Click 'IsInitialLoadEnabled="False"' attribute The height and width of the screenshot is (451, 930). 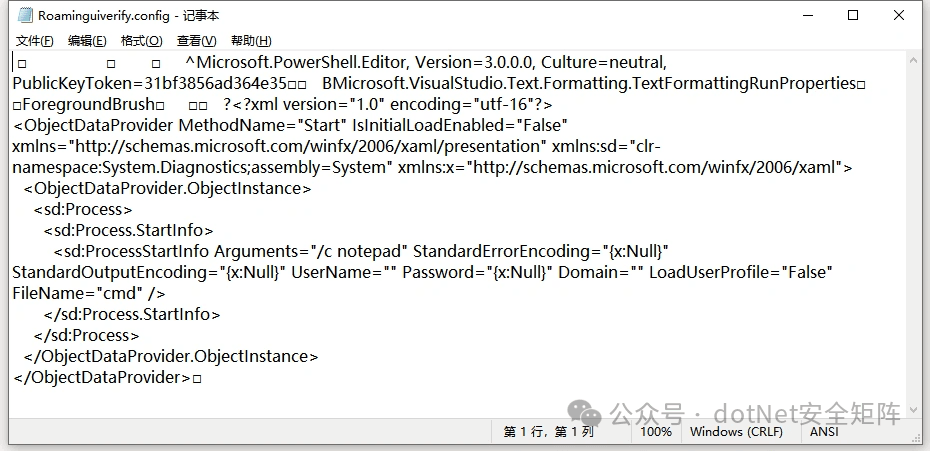[x=460, y=125]
